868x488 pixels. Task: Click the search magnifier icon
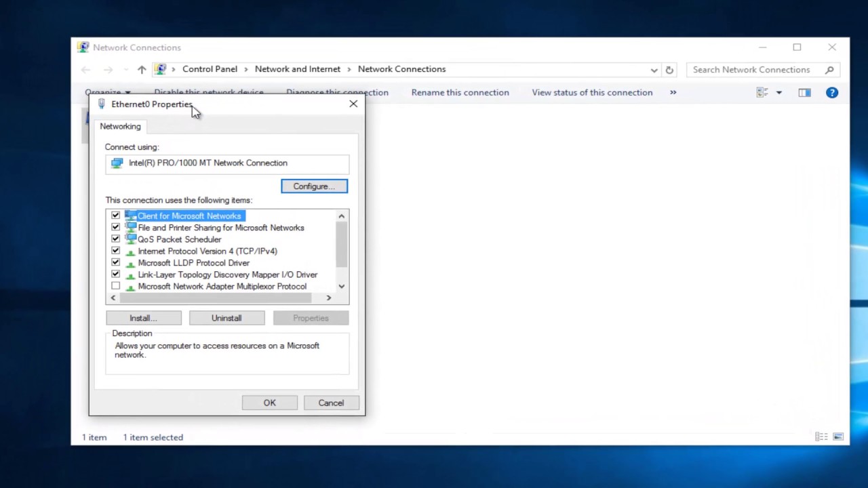829,70
